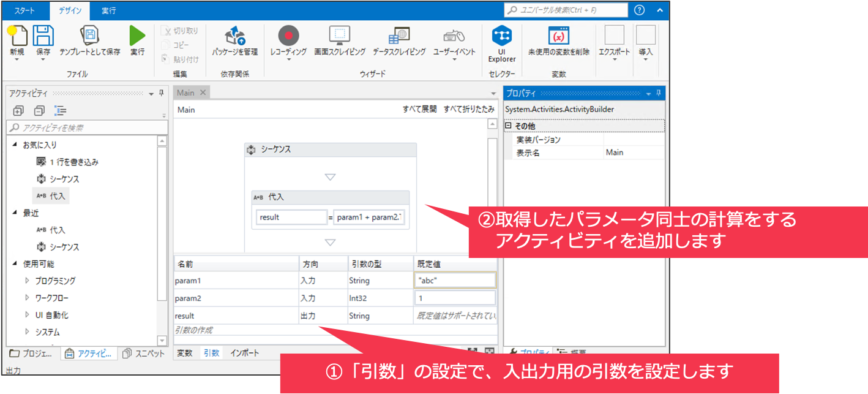This screenshot has height=394, width=868.
Task: Click the param2 default value field
Action: (x=455, y=298)
